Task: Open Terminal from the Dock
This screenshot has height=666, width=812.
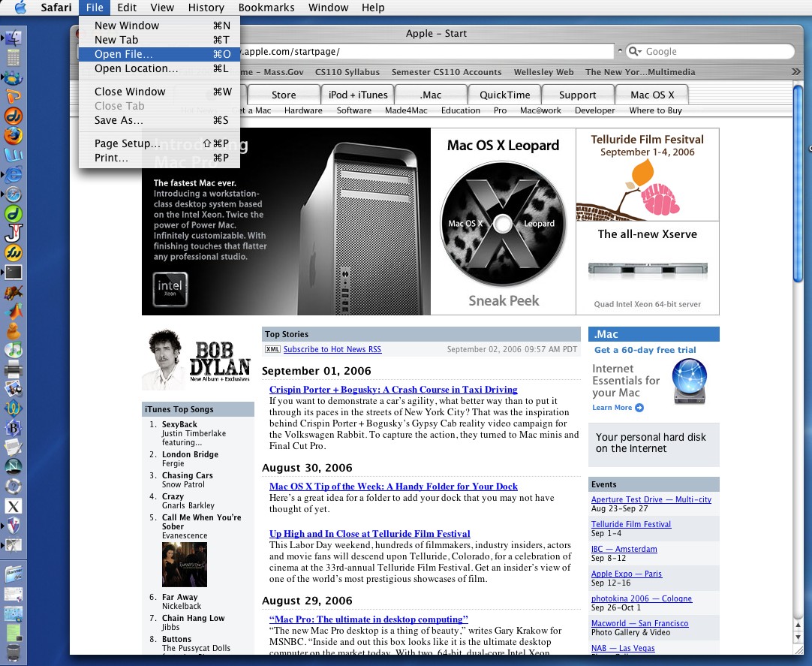Action: pos(13,272)
